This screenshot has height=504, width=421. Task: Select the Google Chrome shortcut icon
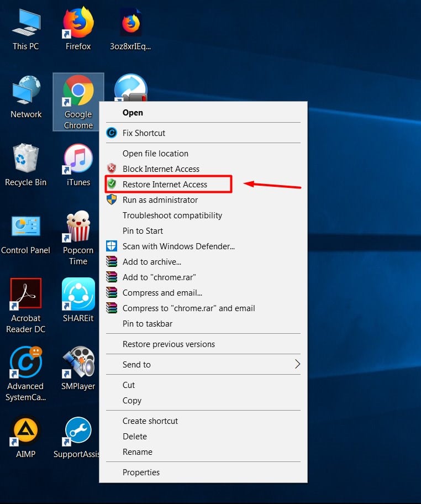pos(78,90)
